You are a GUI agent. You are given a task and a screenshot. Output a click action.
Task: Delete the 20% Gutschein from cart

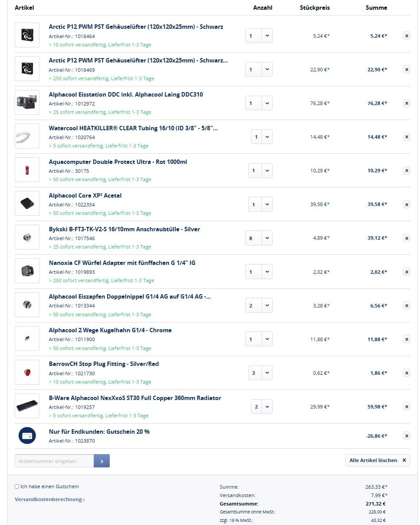[x=406, y=436]
